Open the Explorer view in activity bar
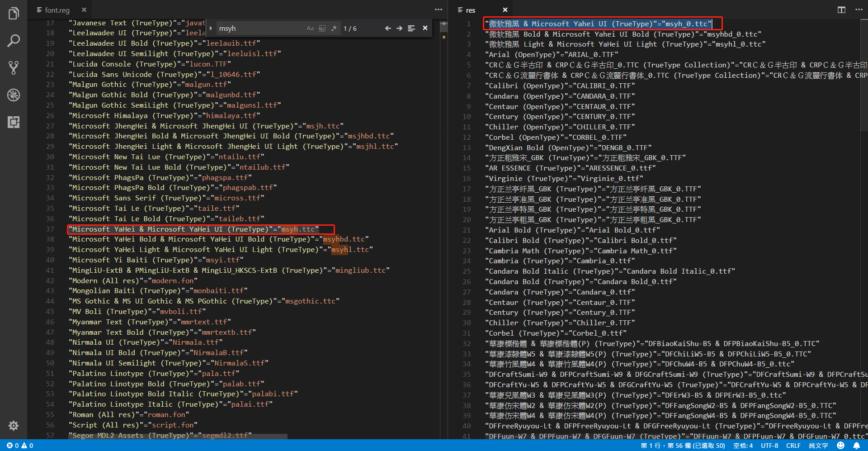 (14, 14)
